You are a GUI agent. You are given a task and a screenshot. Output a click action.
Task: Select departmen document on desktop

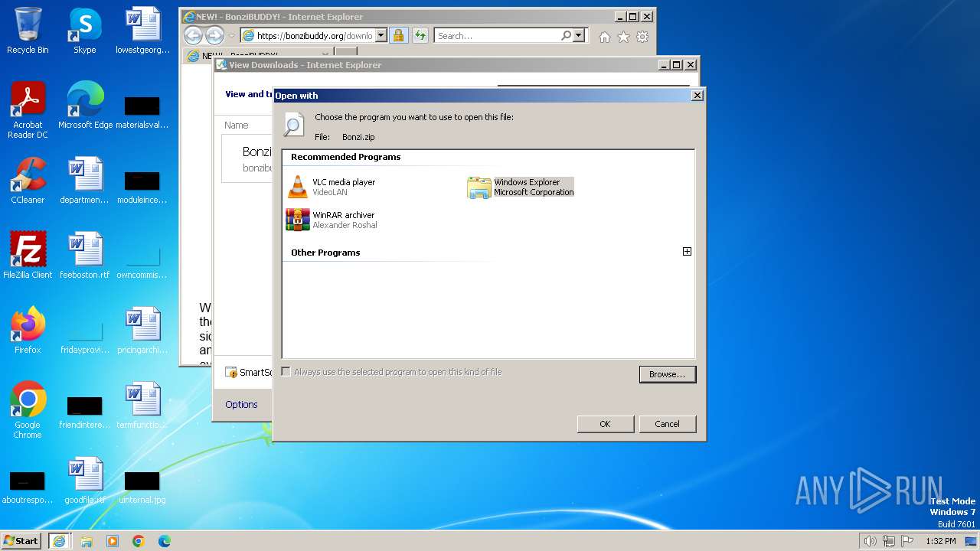pos(85,181)
